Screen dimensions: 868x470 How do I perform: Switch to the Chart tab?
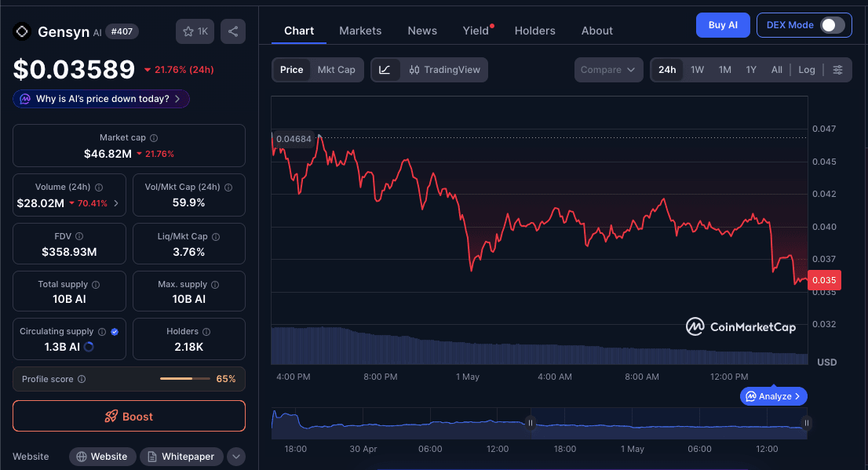click(299, 31)
